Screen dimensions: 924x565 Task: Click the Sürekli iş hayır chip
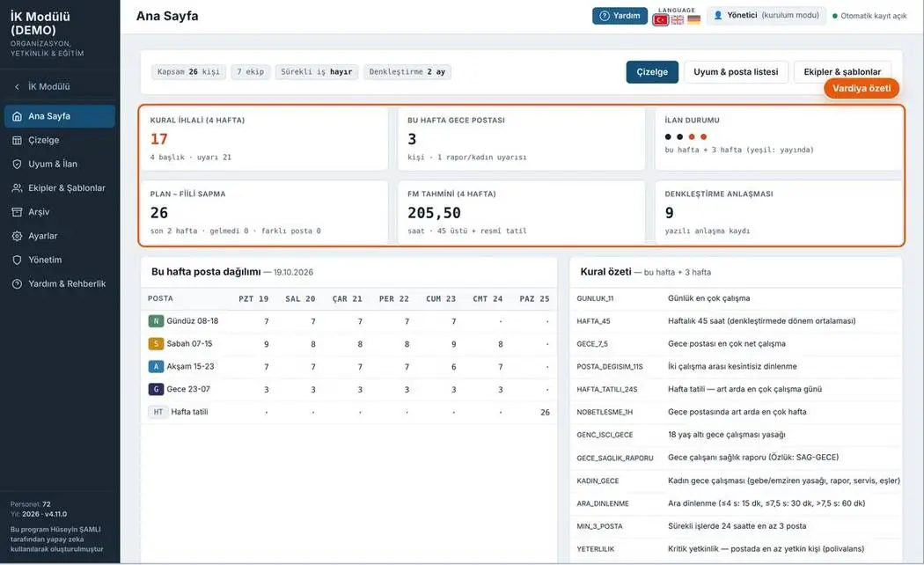(x=317, y=72)
